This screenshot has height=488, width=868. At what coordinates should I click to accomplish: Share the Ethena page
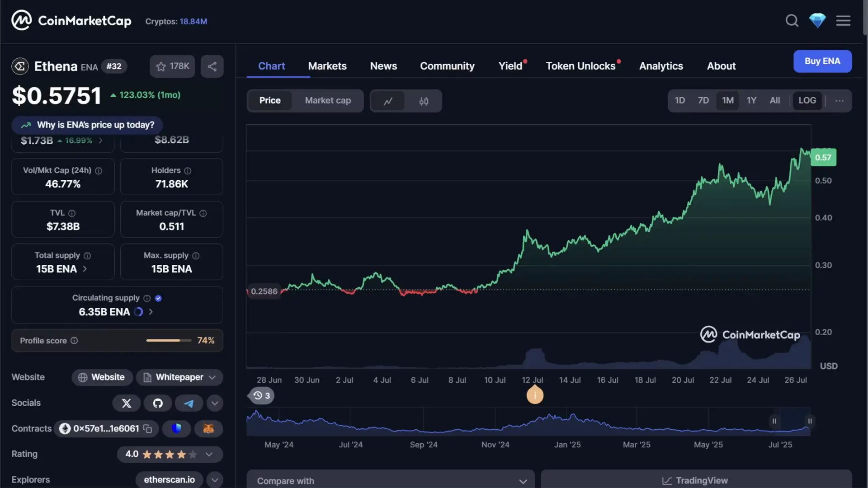(x=212, y=66)
